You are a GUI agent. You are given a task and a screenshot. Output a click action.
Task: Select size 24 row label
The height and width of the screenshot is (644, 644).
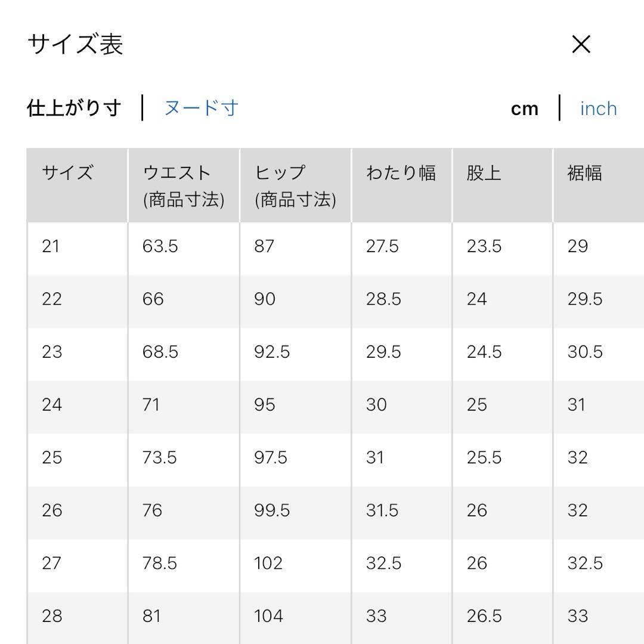point(52,405)
